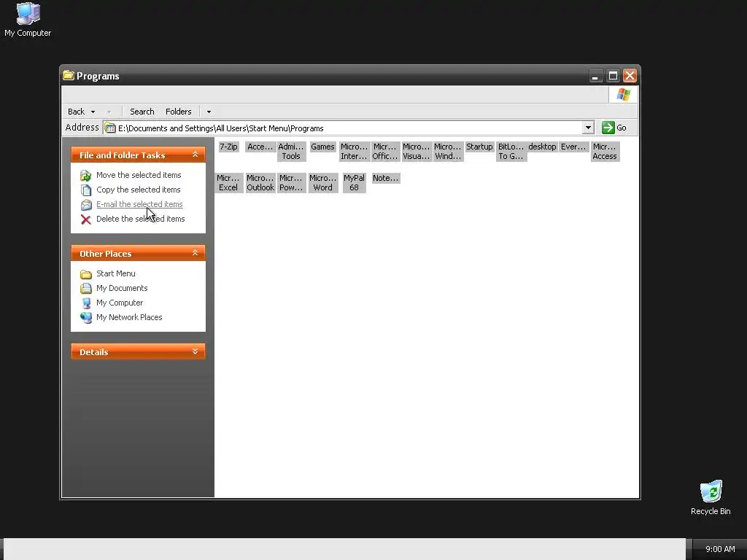Select the BitLo... To G... item
Viewport: 747px width, 560px height.
[x=511, y=152]
